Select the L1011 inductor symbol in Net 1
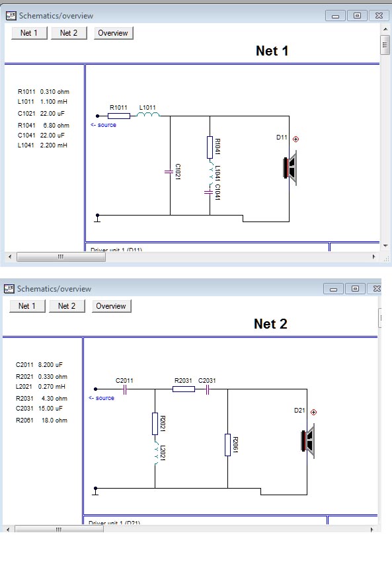 click(148, 114)
